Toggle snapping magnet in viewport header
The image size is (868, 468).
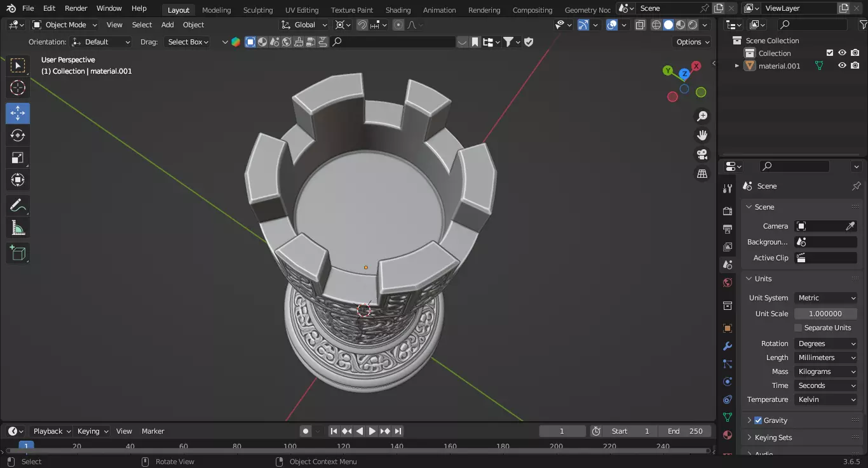[362, 25]
